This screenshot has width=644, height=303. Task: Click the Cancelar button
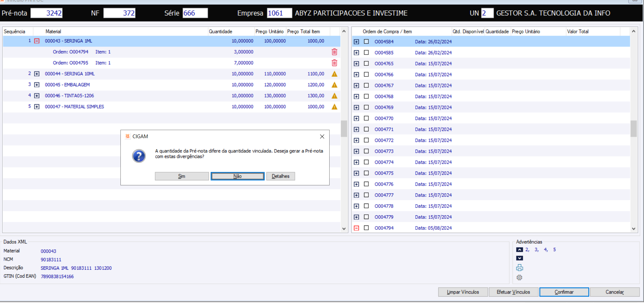point(615,292)
